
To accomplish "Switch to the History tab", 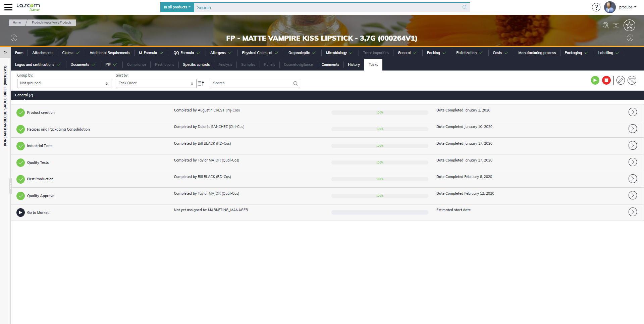I will 354,64.
